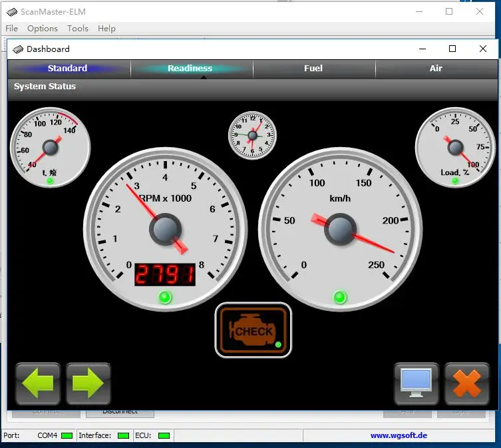Click the orange X close dashboard icon

pos(467,383)
